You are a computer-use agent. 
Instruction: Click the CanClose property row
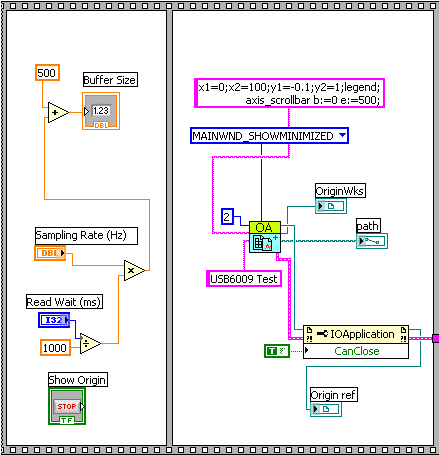356,351
